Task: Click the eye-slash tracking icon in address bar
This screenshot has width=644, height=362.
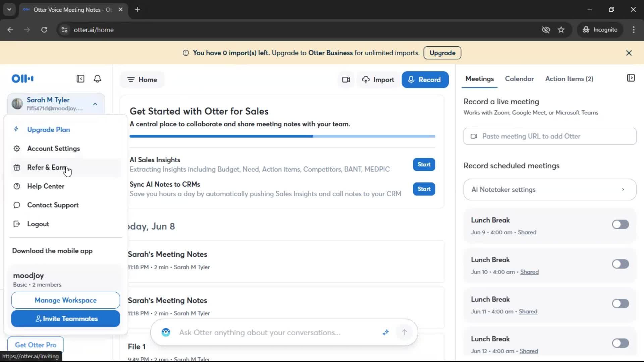Action: pyautogui.click(x=546, y=30)
